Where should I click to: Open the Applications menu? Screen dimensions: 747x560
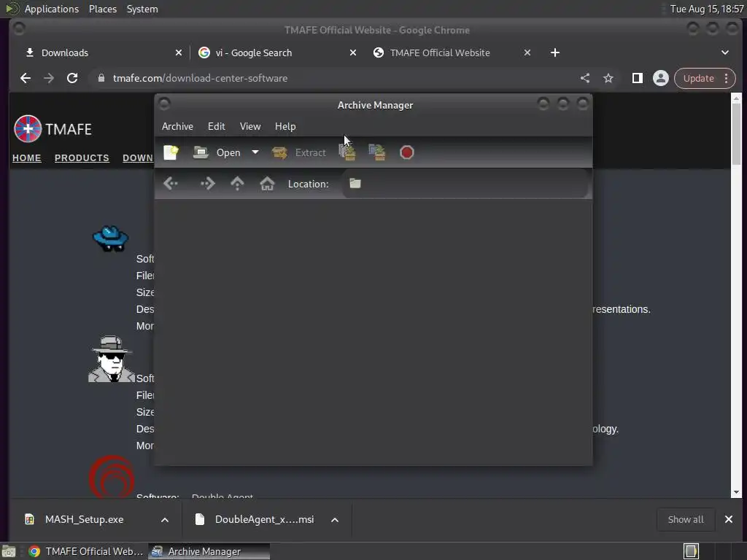click(x=52, y=9)
